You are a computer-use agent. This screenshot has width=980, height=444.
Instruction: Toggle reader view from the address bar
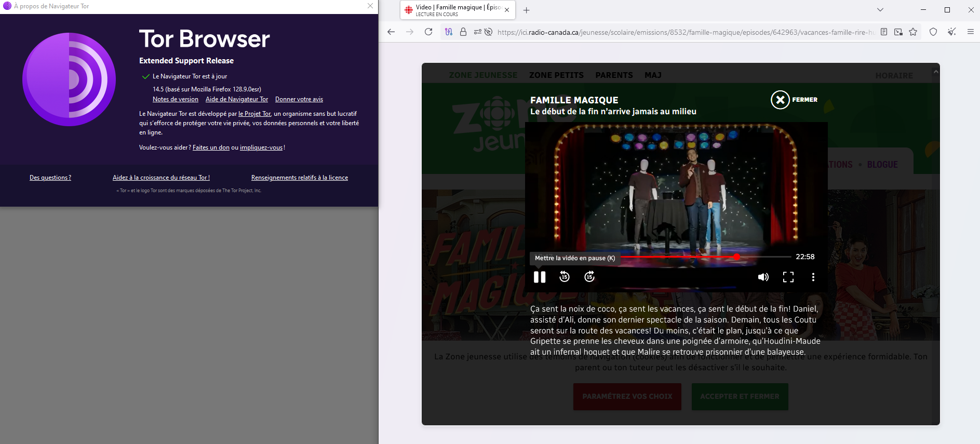click(x=884, y=32)
